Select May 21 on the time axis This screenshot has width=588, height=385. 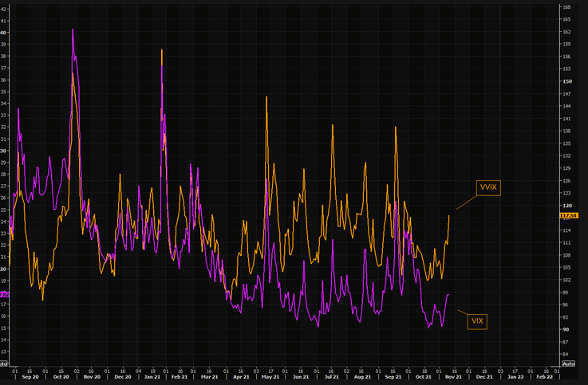(x=271, y=377)
